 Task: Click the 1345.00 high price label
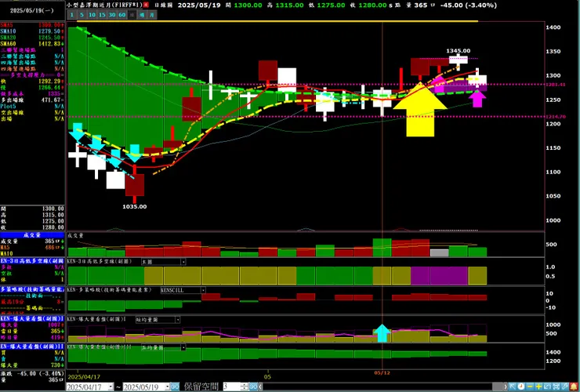[x=459, y=51]
